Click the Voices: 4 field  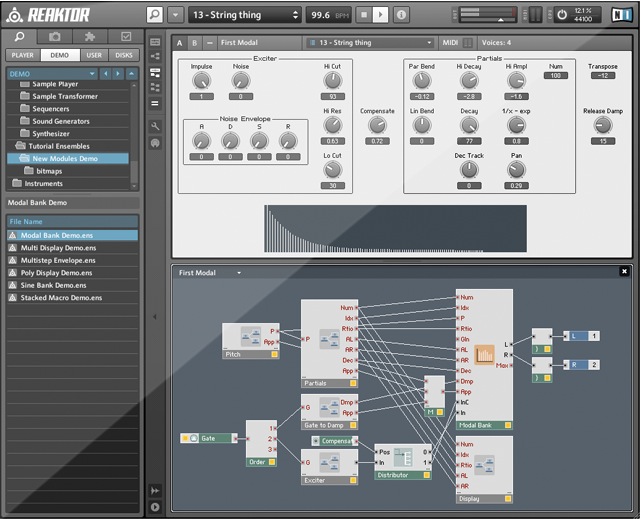(x=496, y=43)
